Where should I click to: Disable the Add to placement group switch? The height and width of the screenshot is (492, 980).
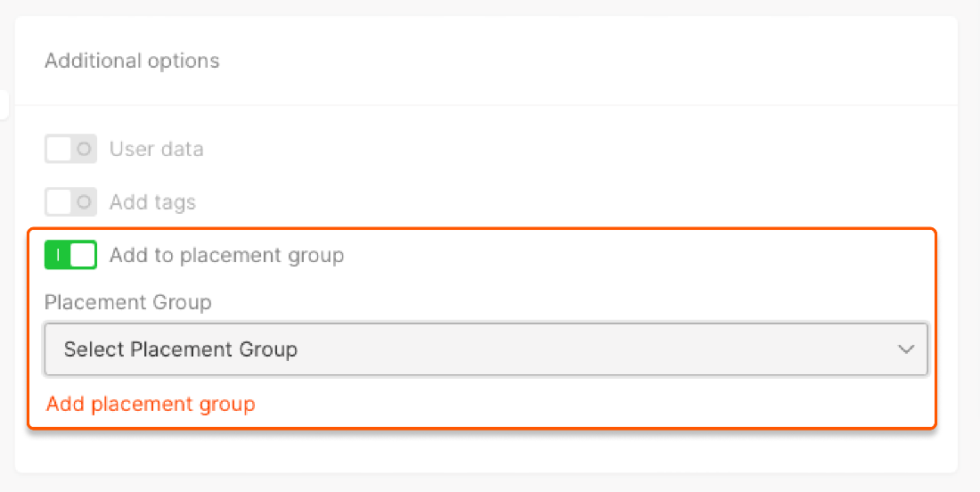pyautogui.click(x=70, y=256)
